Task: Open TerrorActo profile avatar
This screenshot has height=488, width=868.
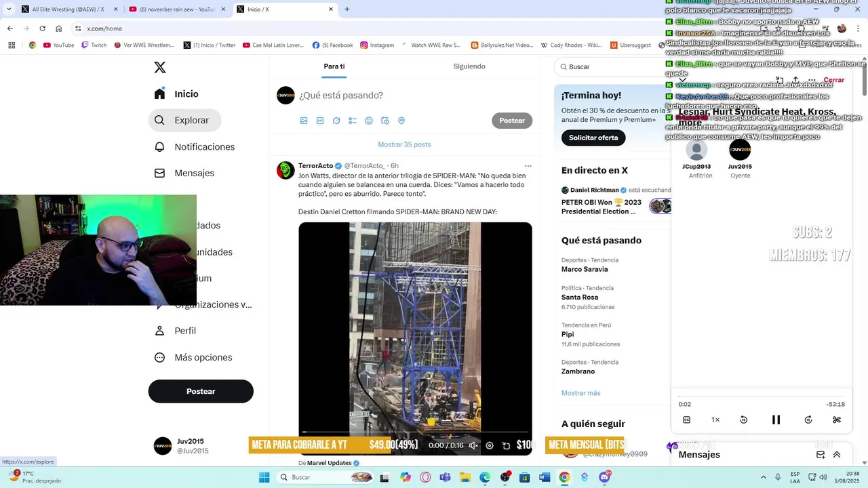Action: [285, 170]
